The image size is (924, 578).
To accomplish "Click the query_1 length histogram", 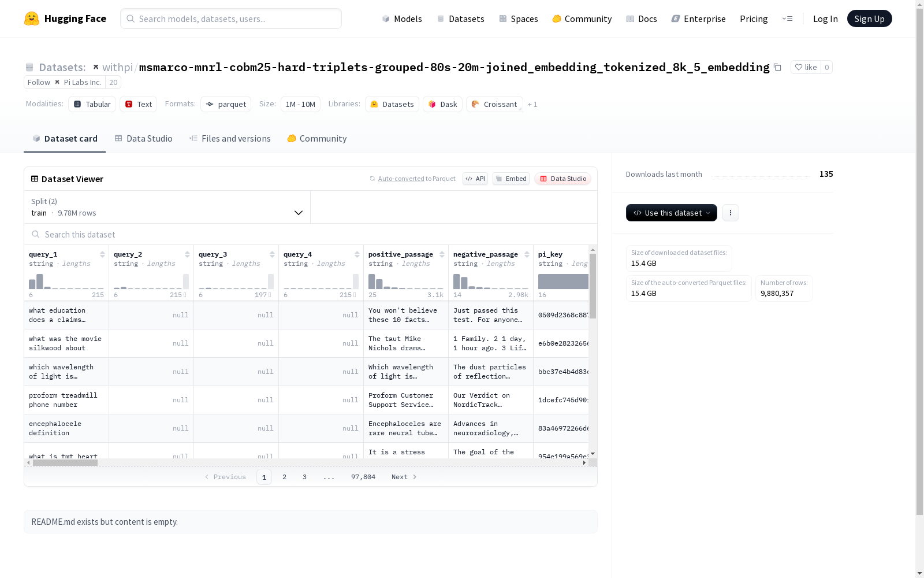I will pos(66,281).
